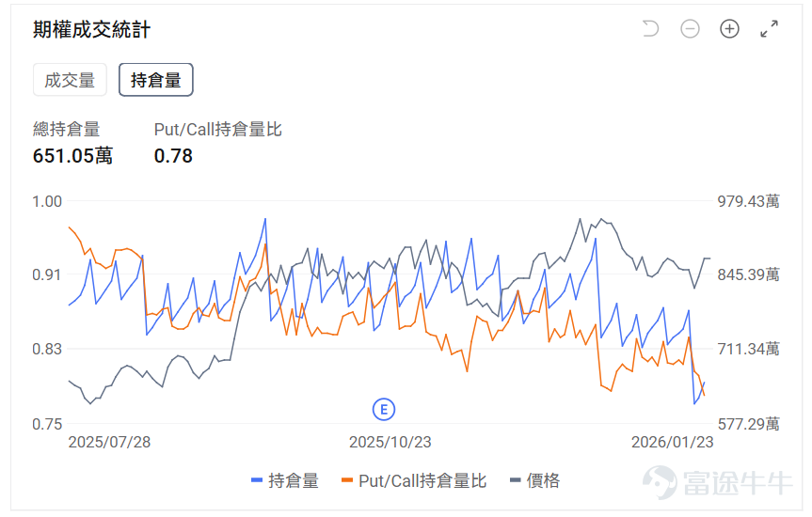Image resolution: width=812 pixels, height=517 pixels.
Task: Click the Put/Call持倉量比 header label
Action: point(218,130)
